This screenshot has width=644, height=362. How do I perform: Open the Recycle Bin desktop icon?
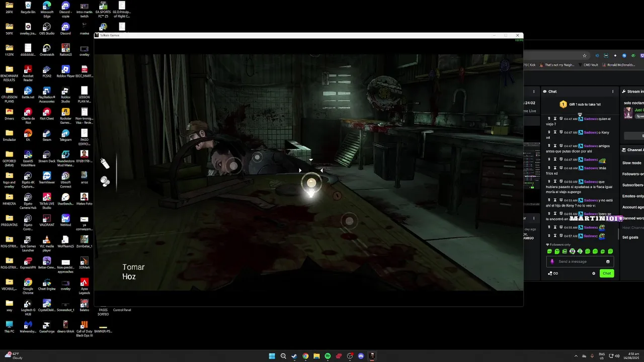pos(28,8)
